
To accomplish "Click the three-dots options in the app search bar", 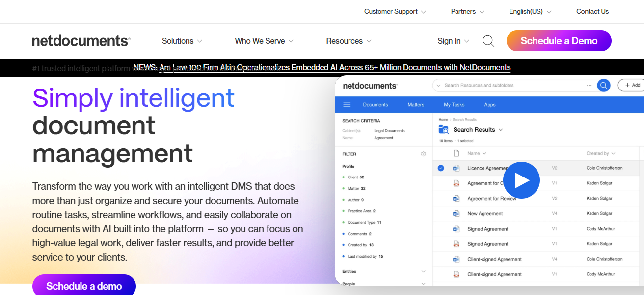I will coord(589,85).
